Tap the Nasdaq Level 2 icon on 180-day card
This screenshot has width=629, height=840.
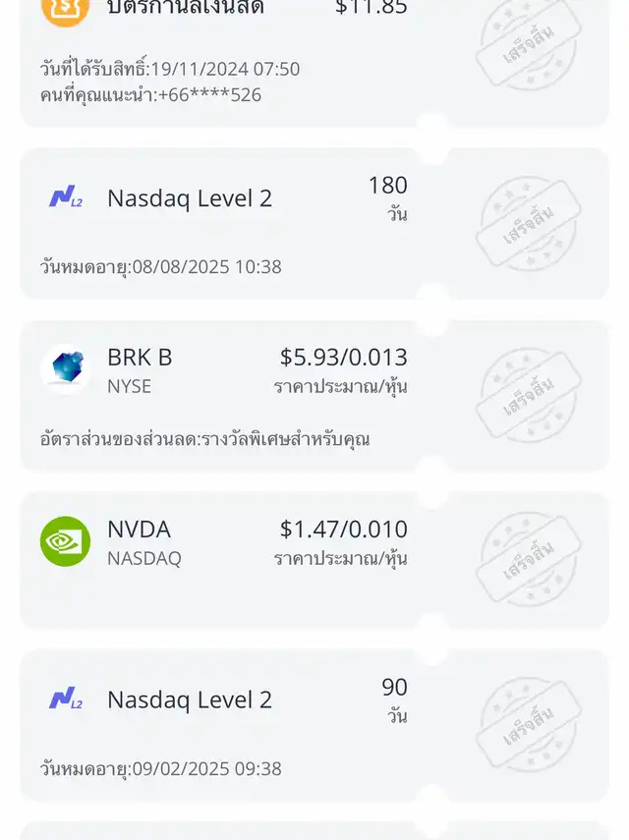65,198
